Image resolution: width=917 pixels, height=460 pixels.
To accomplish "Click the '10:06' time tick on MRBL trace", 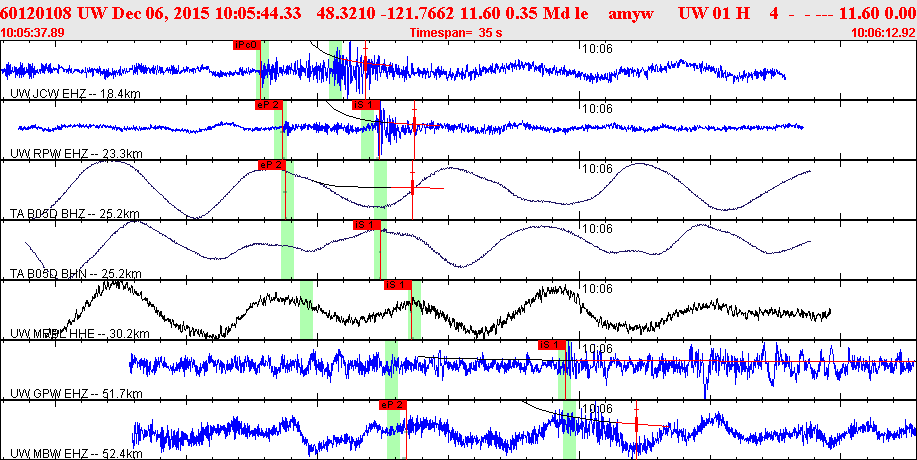I will click(598, 289).
